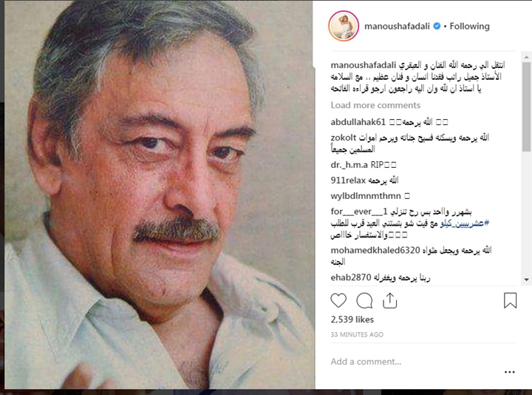The width and height of the screenshot is (532, 395).
Task: Open the mohamedkhaled6320 commenter profile
Action: [375, 250]
